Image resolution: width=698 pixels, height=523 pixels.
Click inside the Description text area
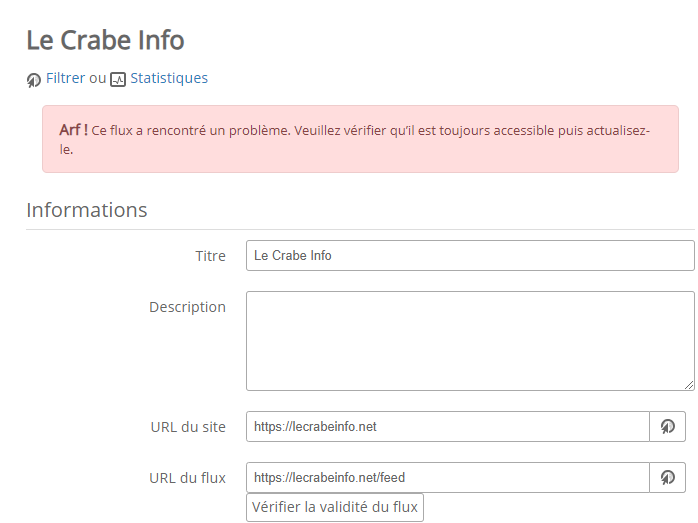pyautogui.click(x=469, y=340)
